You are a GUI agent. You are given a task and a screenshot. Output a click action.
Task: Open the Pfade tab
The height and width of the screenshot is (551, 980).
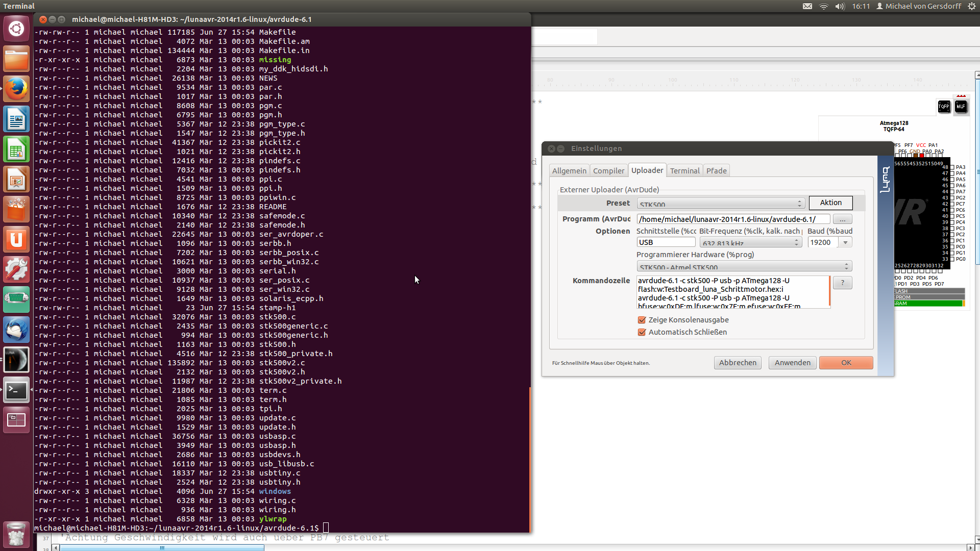(716, 171)
